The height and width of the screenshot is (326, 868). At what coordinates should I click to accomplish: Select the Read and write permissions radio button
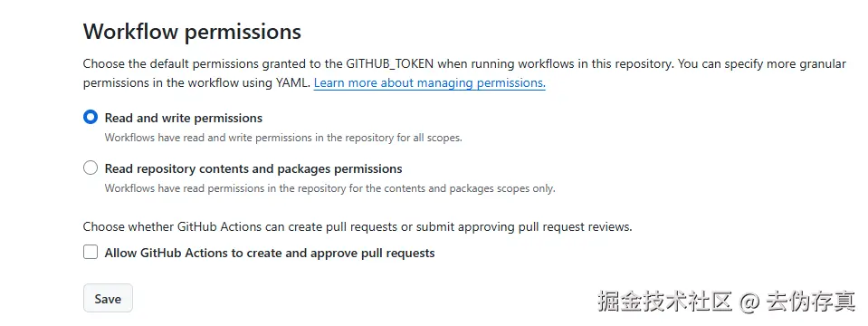[x=91, y=118]
